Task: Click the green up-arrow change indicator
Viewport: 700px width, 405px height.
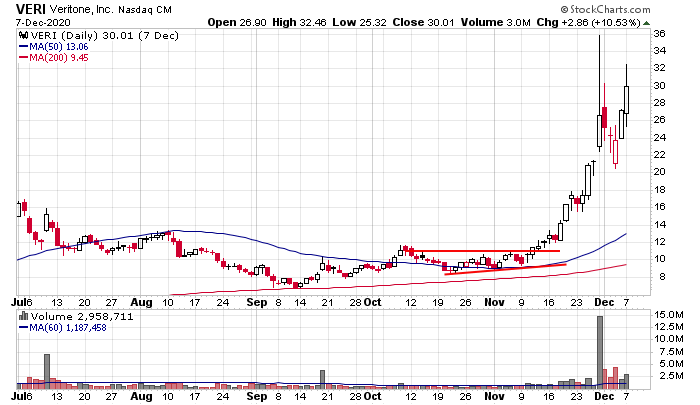Action: click(646, 23)
